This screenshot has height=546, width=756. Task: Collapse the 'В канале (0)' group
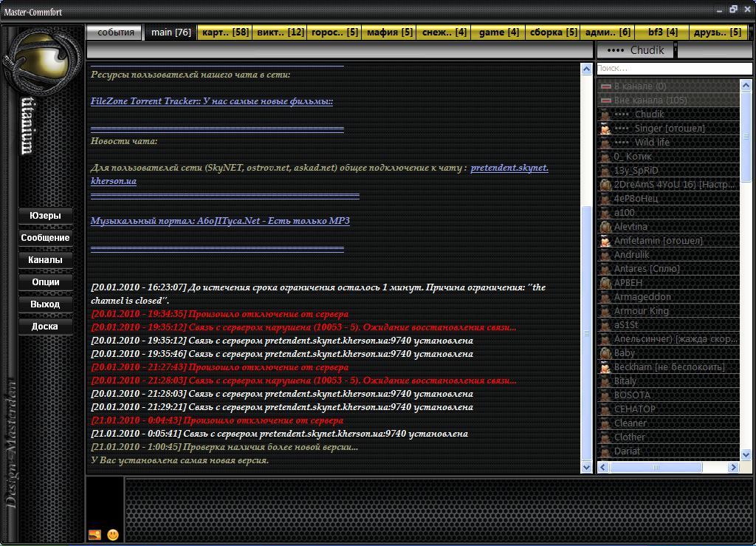tap(605, 86)
